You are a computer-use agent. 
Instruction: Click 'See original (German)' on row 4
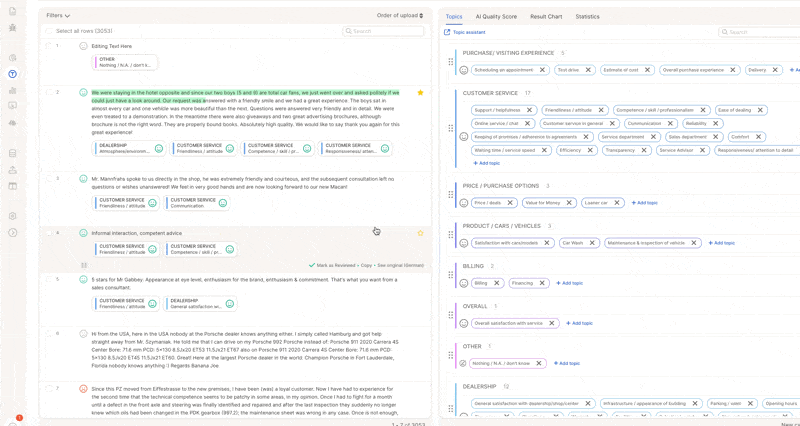[401, 265]
